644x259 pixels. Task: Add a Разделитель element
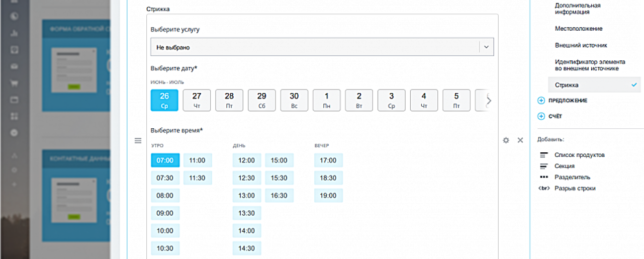coord(572,177)
